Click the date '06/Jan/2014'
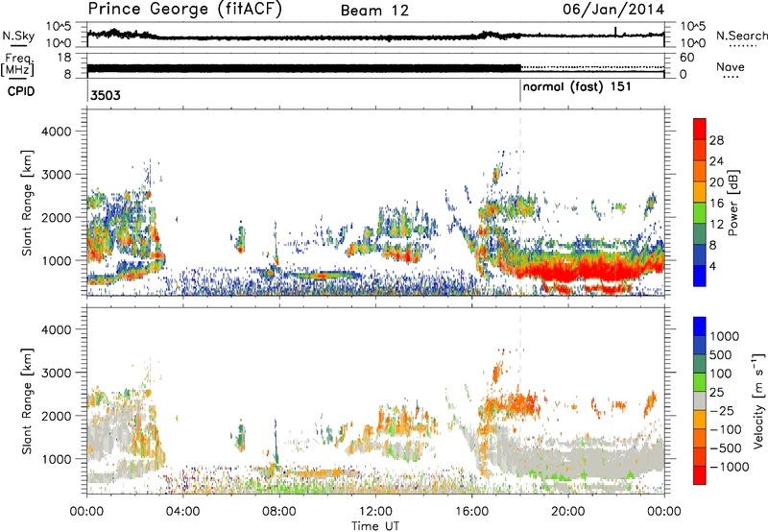The width and height of the screenshot is (768, 532). tap(613, 10)
